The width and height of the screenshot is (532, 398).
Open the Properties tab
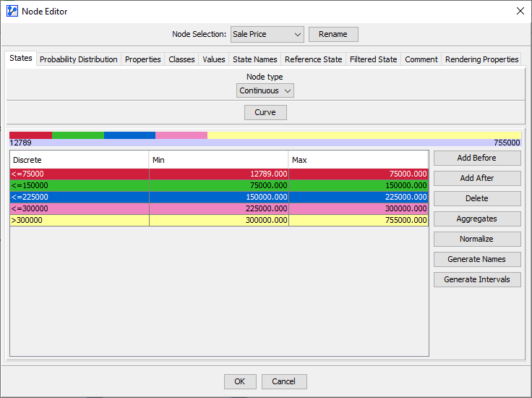pos(143,59)
